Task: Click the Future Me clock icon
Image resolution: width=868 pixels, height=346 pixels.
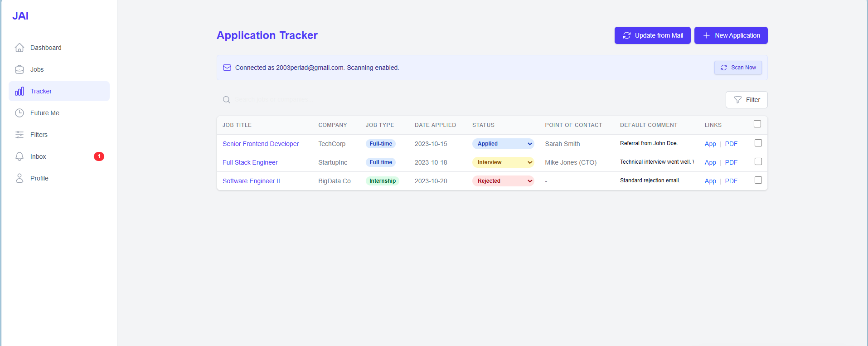Action: 19,113
